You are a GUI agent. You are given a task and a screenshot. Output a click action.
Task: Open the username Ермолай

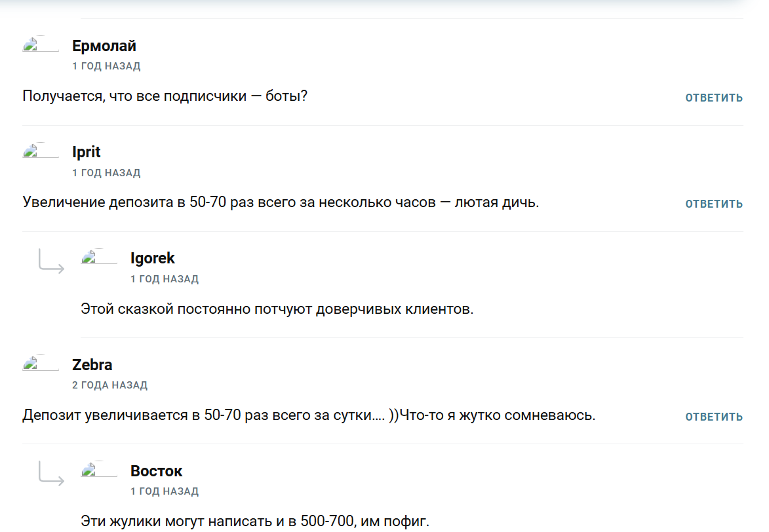[104, 46]
